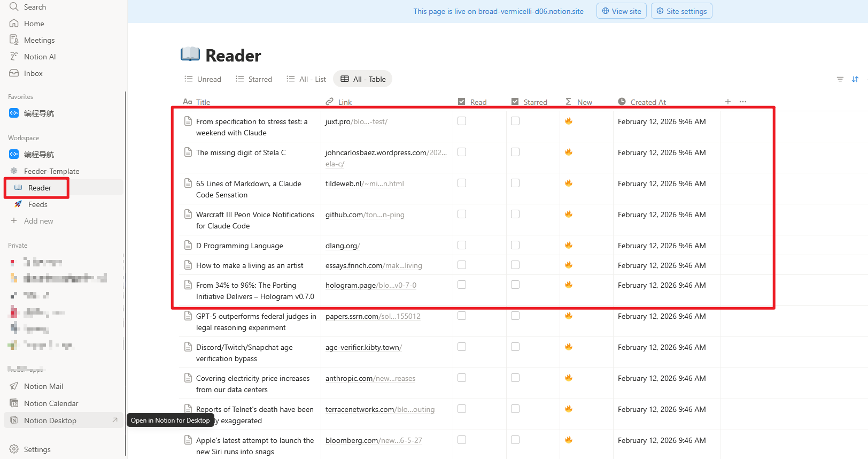This screenshot has height=459, width=868.
Task: Open github.com/ton...n-ping link
Action: 365,215
